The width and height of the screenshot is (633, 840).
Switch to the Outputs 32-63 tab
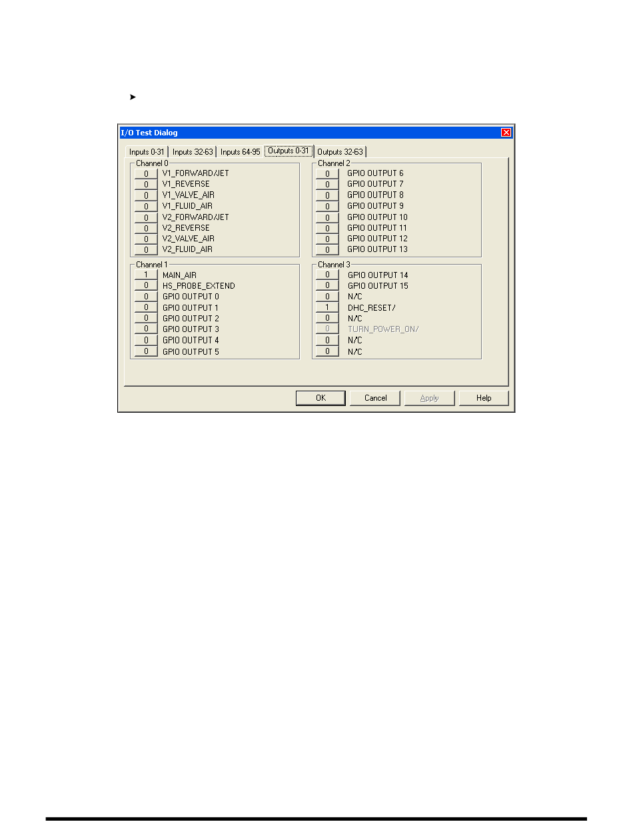340,152
